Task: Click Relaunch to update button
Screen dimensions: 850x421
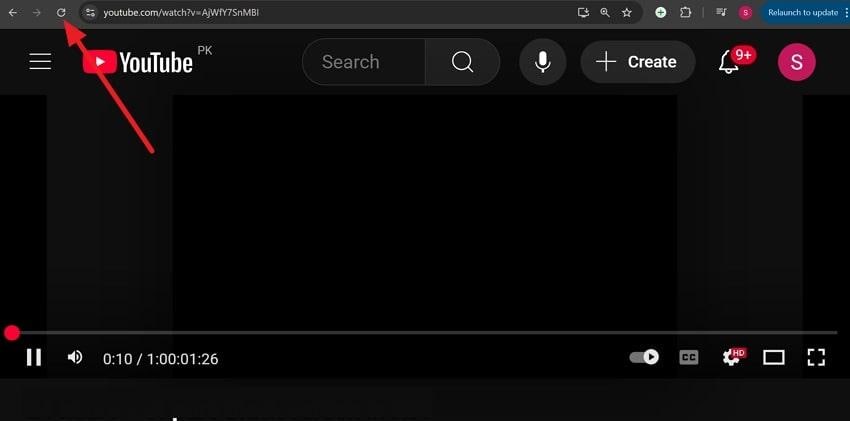Action: [804, 12]
